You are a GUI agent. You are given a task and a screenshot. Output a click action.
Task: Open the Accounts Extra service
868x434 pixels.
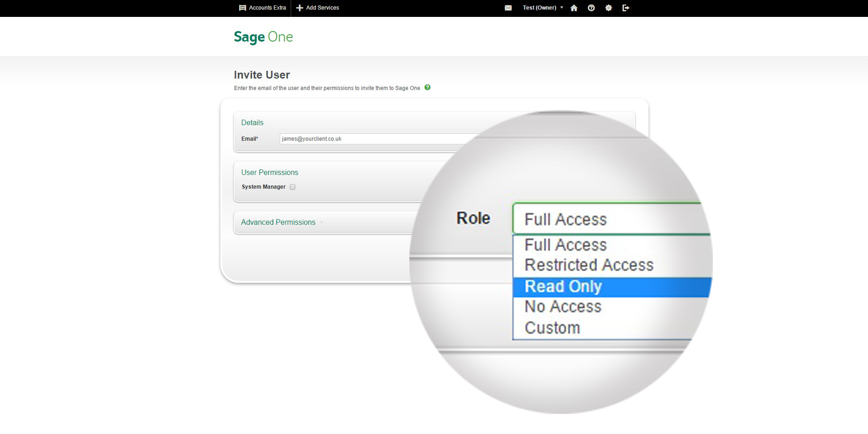tap(262, 8)
